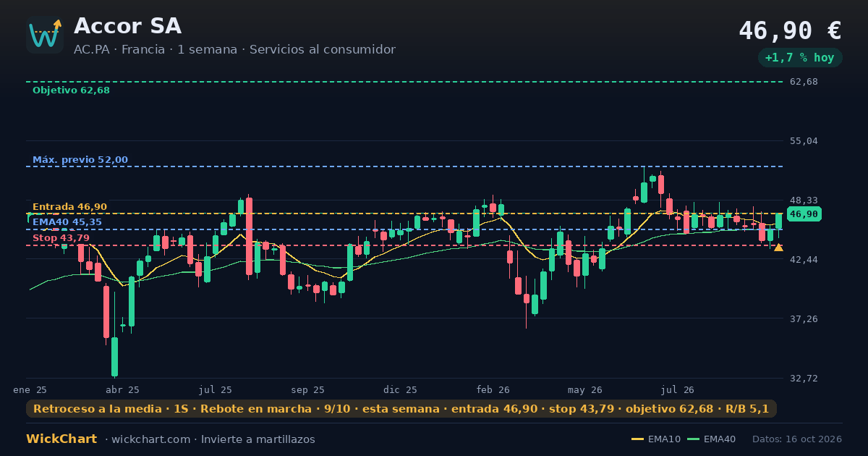Click the abr 25 date axis label

[122, 389]
